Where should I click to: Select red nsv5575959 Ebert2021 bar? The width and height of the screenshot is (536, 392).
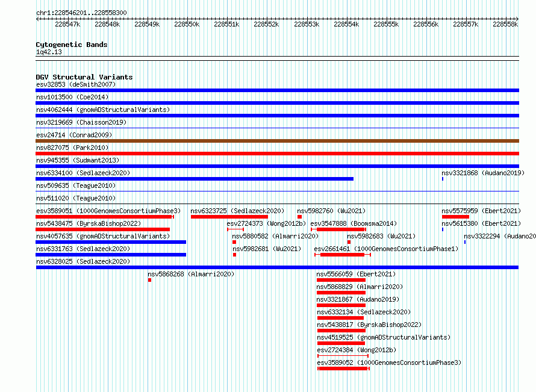455,217
